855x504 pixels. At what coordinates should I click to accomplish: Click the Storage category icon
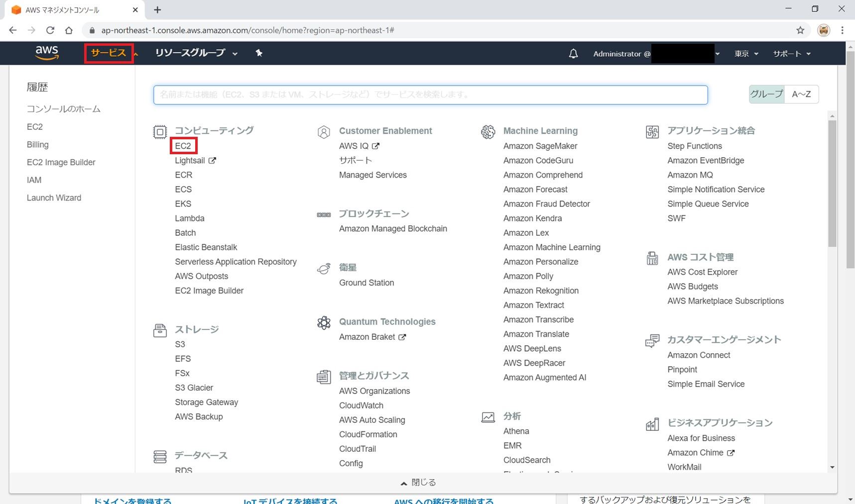[160, 331]
